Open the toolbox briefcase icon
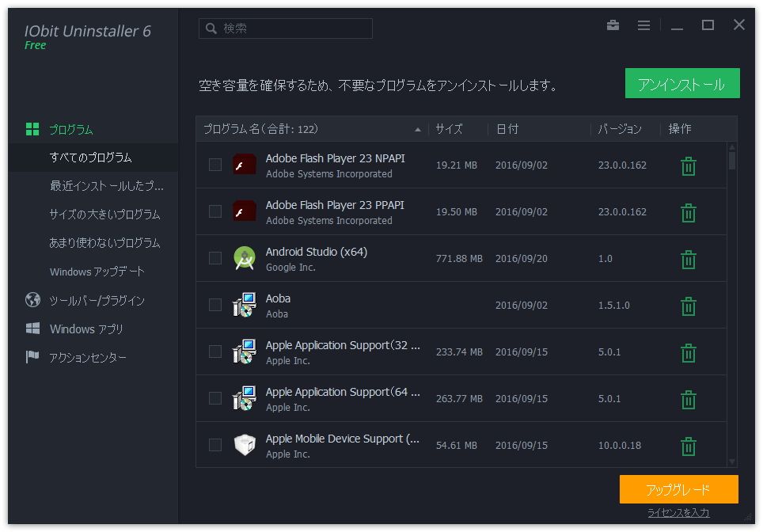Image resolution: width=763 pixels, height=532 pixels. click(x=613, y=25)
